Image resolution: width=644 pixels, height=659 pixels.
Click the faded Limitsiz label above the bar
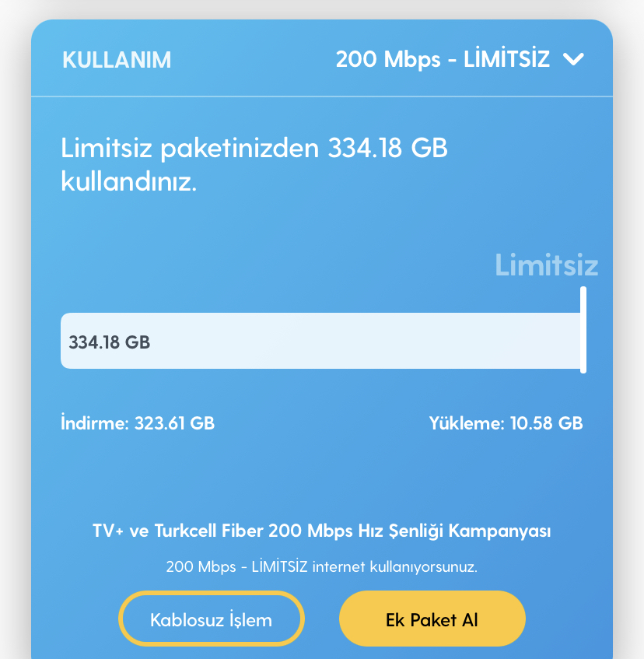(547, 265)
